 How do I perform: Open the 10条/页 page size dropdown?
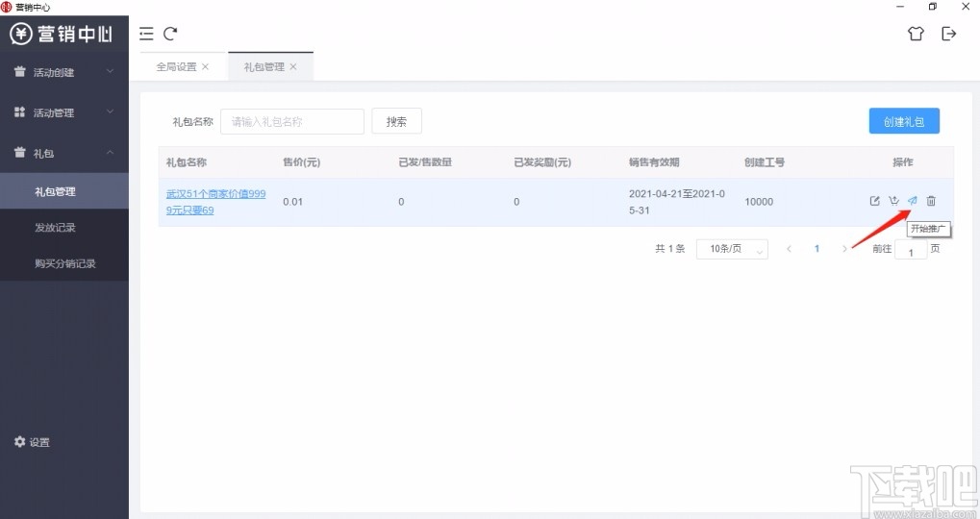pyautogui.click(x=732, y=249)
